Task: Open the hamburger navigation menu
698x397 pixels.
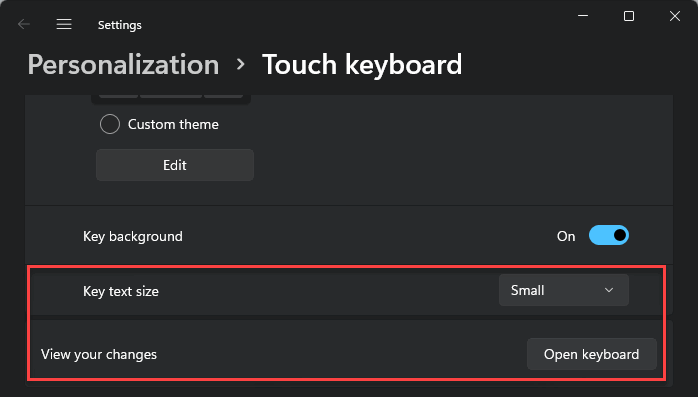Action: pos(64,24)
